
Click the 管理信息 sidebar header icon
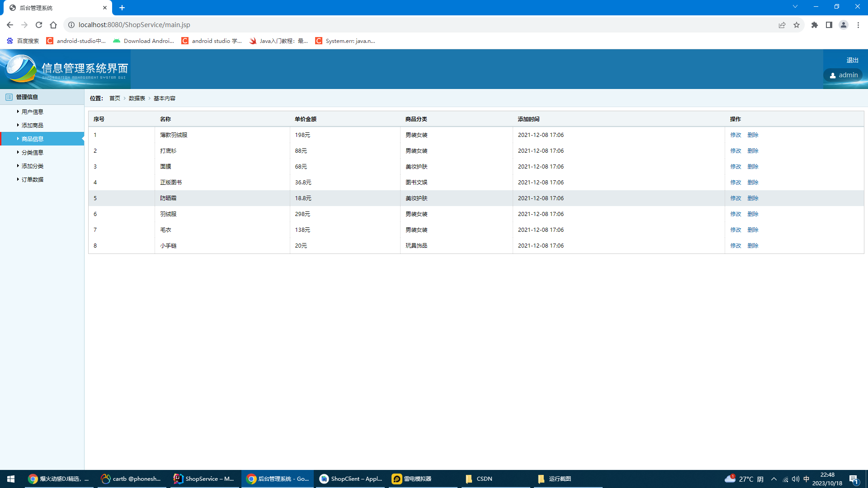[9, 97]
